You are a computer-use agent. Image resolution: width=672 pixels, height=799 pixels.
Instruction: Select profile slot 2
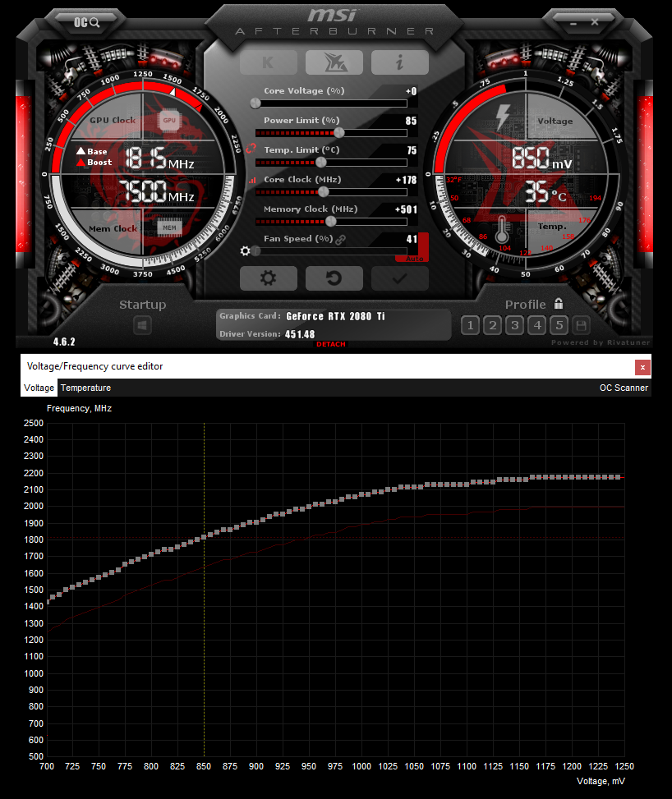click(493, 325)
